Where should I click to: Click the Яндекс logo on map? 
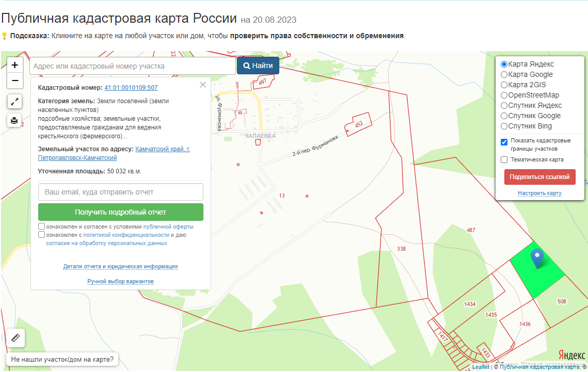tap(571, 355)
